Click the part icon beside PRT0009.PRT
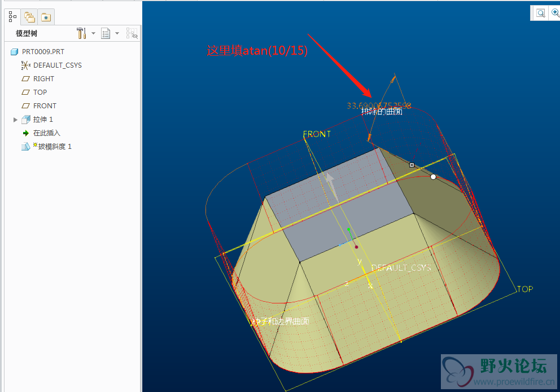The height and width of the screenshot is (392, 560). click(x=14, y=52)
